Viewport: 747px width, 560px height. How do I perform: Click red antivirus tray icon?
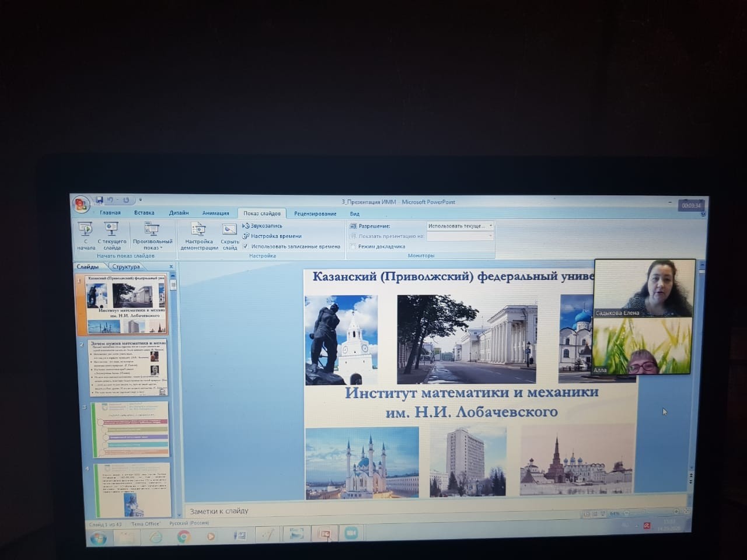[647, 526]
